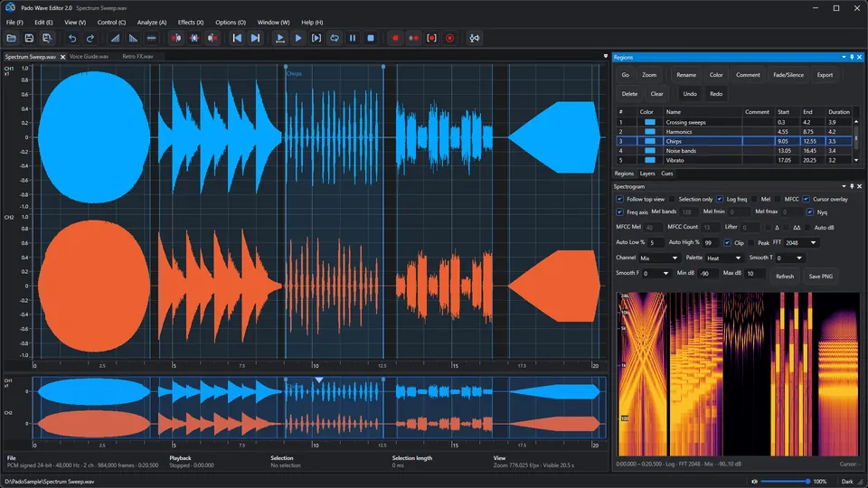Click the color swatch for Crossing sweeps
Image resolution: width=868 pixels, height=488 pixels.
pos(650,122)
